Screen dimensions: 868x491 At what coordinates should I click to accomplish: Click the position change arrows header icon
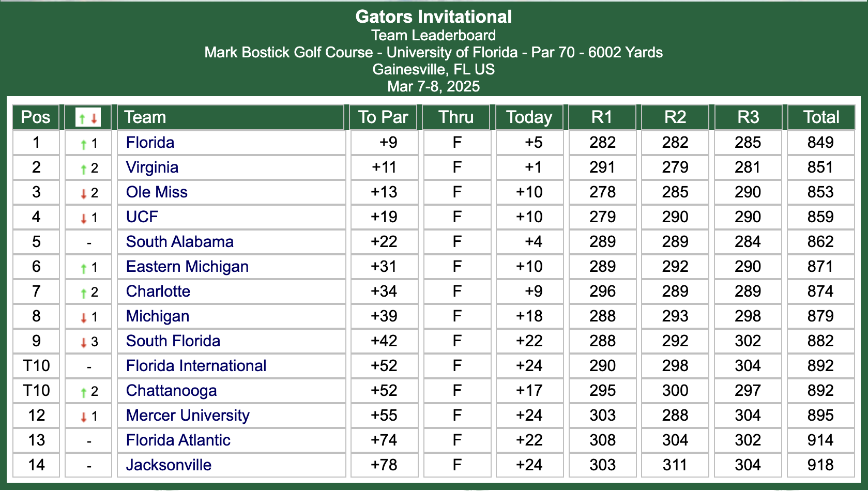pyautogui.click(x=88, y=117)
